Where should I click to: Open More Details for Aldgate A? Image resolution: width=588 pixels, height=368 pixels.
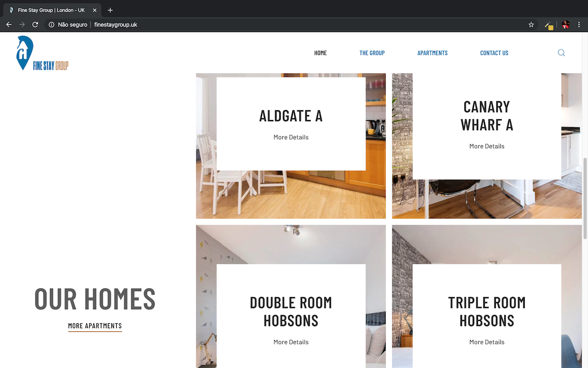click(291, 137)
